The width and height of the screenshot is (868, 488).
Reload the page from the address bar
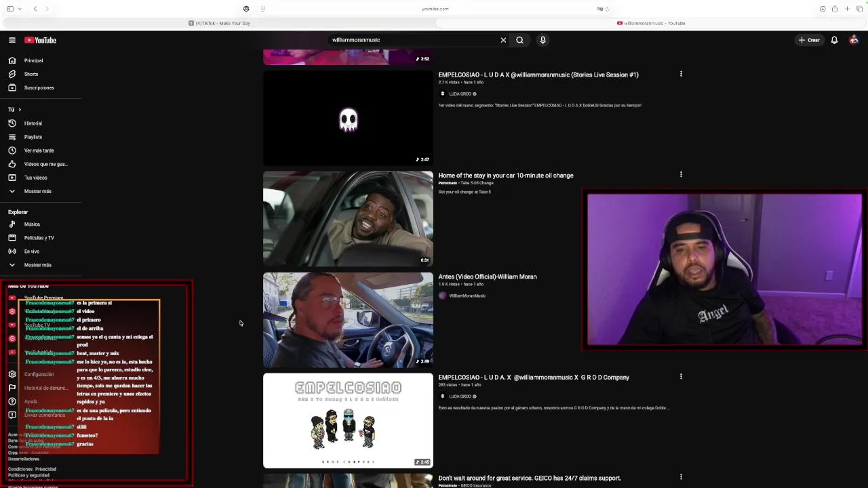click(608, 9)
